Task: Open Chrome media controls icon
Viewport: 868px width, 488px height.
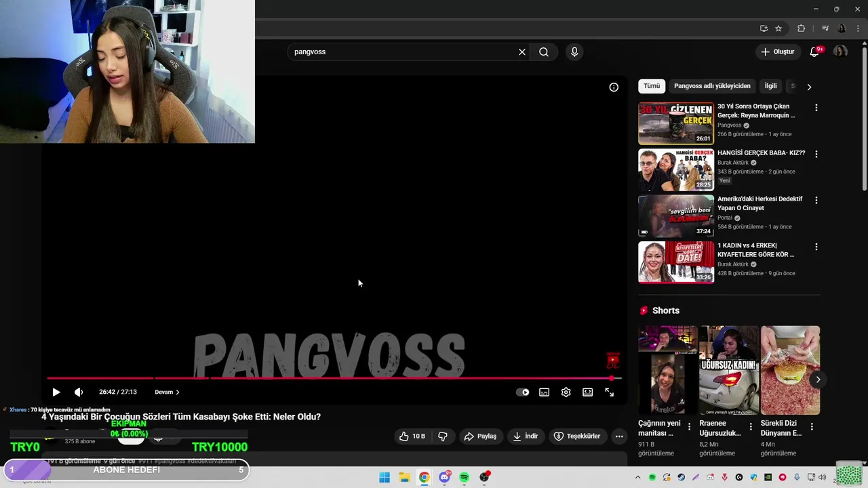Action: [x=825, y=28]
